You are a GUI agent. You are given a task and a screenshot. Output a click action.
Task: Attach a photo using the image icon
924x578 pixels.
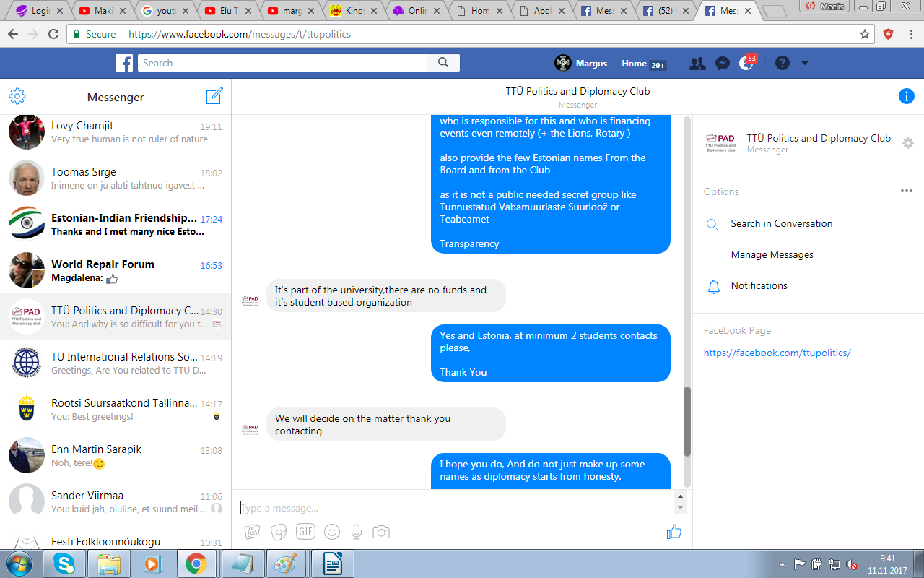[x=252, y=532]
